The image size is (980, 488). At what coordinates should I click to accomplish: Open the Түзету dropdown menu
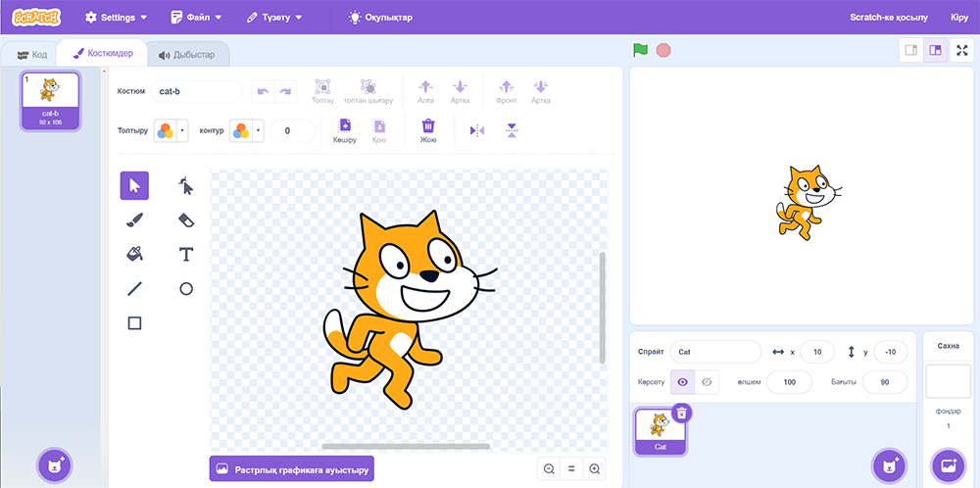coord(274,18)
